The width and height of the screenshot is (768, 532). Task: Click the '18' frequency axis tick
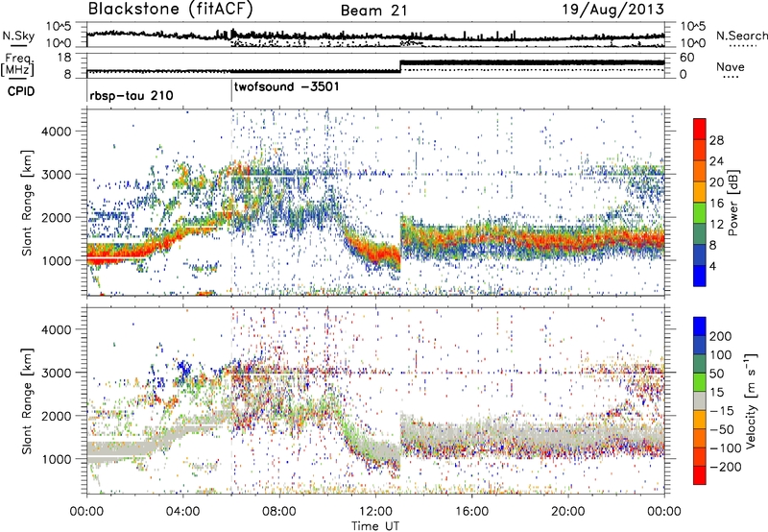click(63, 58)
